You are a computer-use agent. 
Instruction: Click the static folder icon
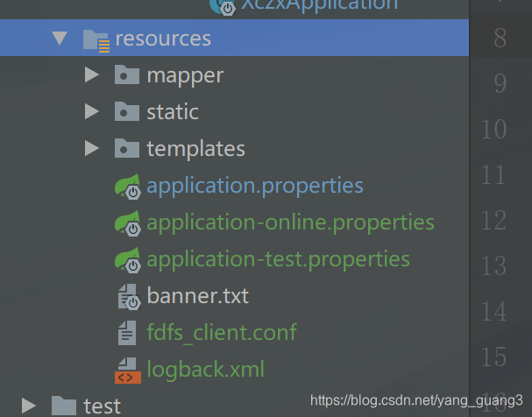tap(127, 112)
